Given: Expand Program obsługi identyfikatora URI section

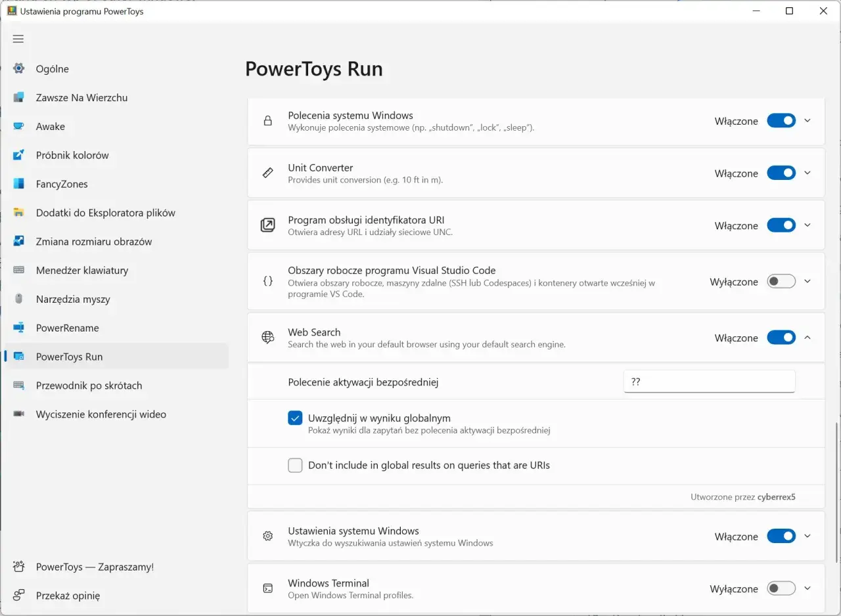Looking at the screenshot, I should pyautogui.click(x=807, y=225).
